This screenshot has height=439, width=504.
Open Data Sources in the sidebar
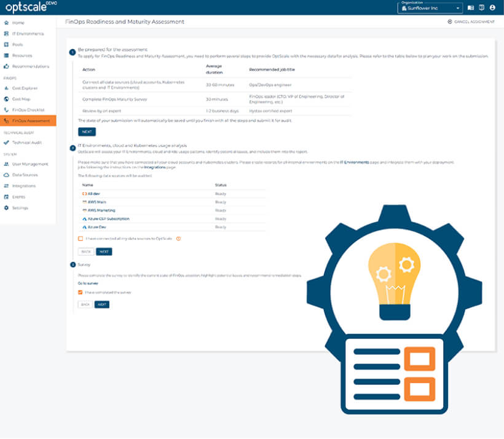[25, 175]
